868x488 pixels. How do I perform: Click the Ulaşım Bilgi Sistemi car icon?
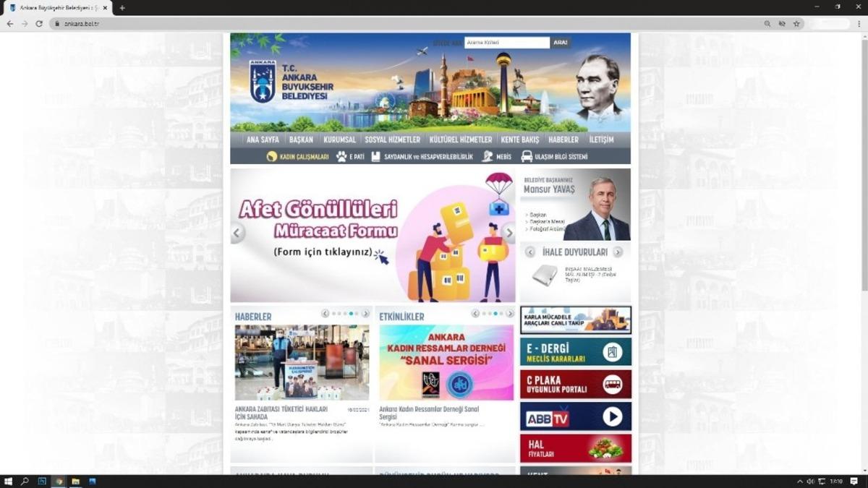[x=527, y=156]
